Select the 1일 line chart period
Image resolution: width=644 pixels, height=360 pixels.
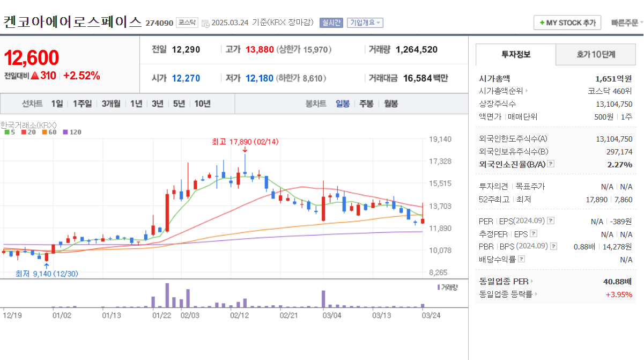pyautogui.click(x=57, y=104)
